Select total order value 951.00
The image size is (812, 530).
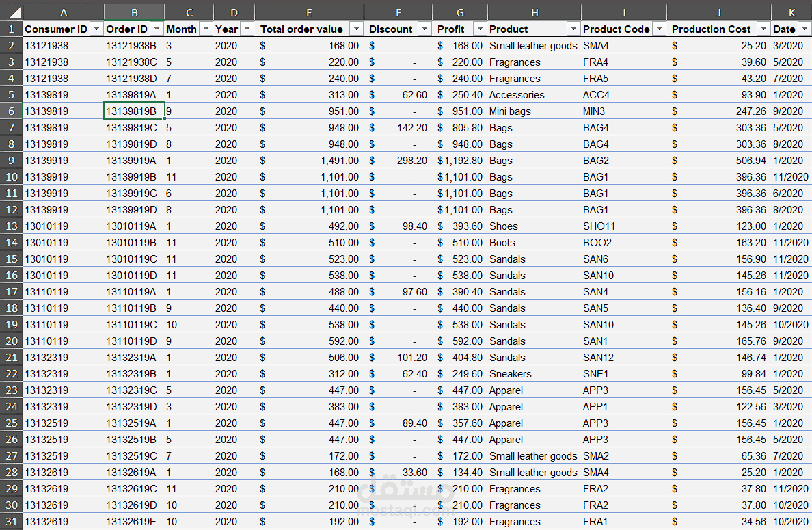(x=309, y=111)
